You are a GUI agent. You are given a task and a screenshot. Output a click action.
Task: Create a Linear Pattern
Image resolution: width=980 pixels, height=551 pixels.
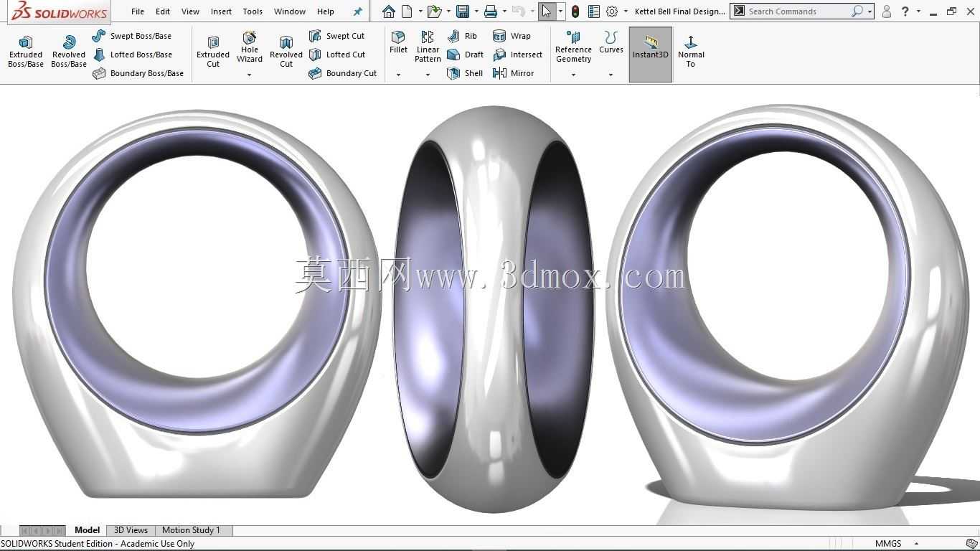pyautogui.click(x=428, y=47)
